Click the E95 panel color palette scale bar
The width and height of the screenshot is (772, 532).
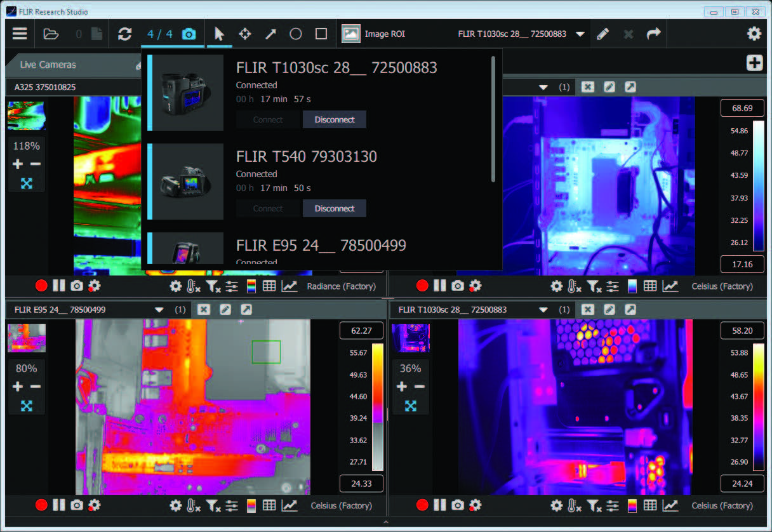click(x=377, y=406)
